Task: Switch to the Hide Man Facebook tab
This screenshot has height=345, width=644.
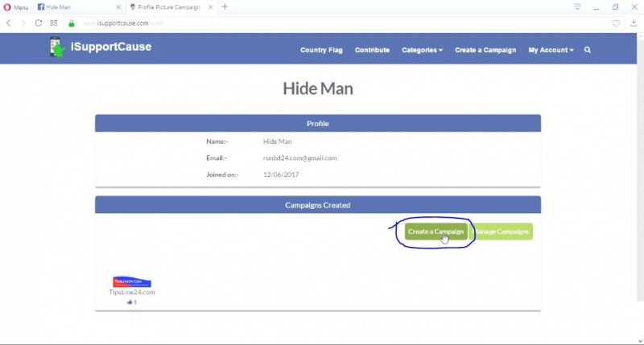Action: [78, 7]
